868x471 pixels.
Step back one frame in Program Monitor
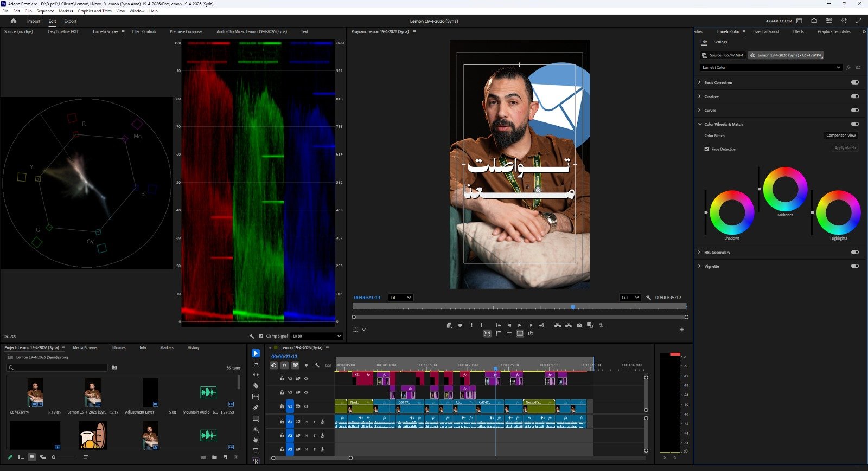pyautogui.click(x=509, y=325)
